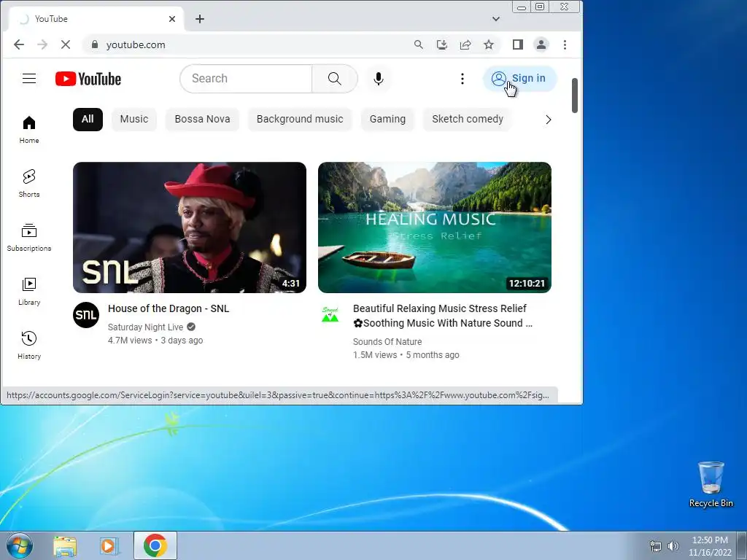Select the Sketch comedy chip
Viewport: 747px width, 560px height.
point(468,120)
